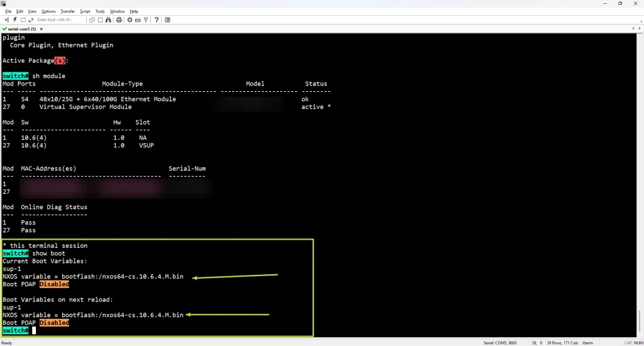
Task: Click 'Online Diag Status' header text
Action: pyautogui.click(x=54, y=207)
